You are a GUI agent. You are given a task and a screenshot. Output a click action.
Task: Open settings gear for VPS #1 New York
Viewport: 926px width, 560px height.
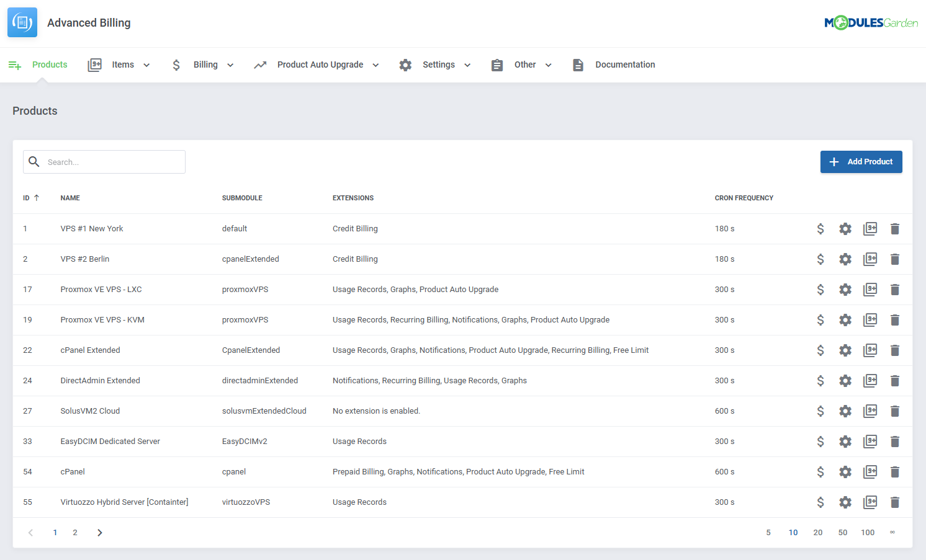pos(845,229)
